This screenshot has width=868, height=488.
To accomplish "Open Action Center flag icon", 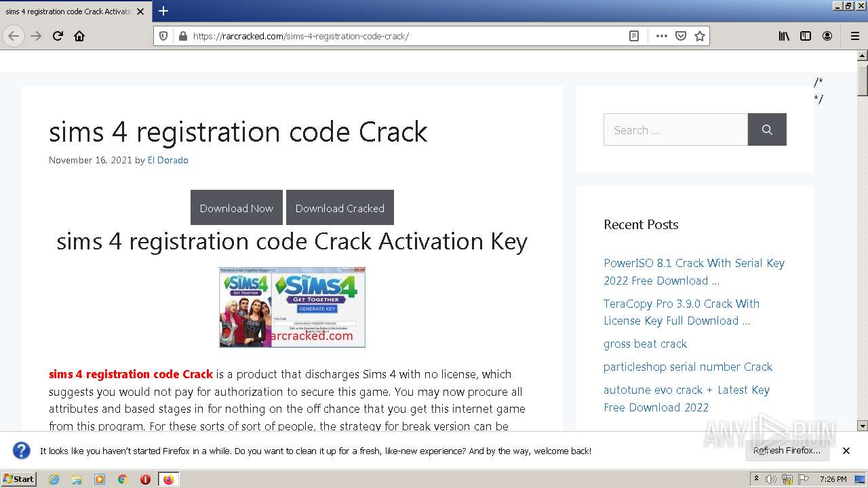I will coord(804,479).
